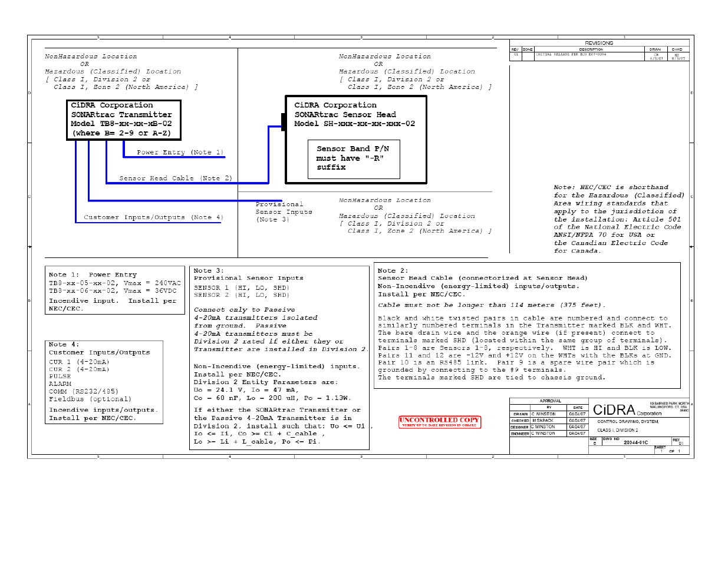728x562 pixels.
Task: Click the "the installation: Article 501" line
Action: 617,219
